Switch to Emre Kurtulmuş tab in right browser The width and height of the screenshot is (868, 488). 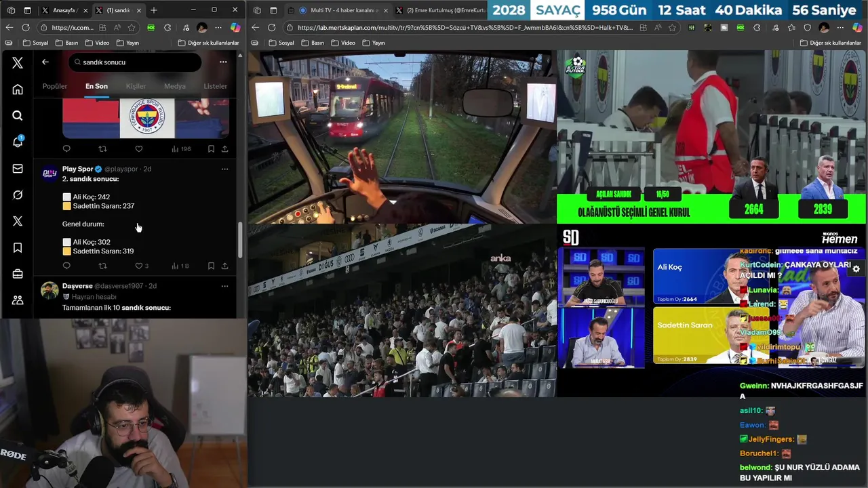[439, 10]
